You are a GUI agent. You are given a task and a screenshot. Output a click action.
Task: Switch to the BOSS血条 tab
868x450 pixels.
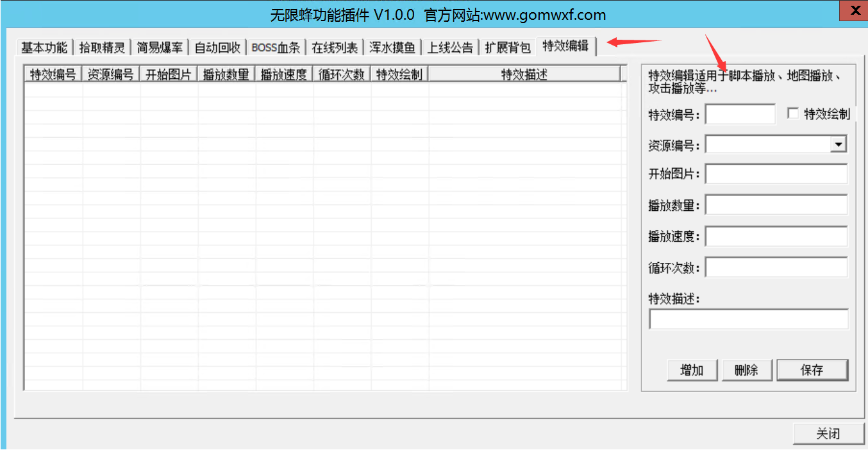point(276,47)
